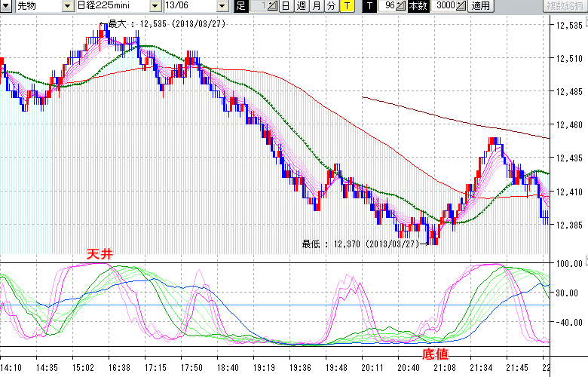Select the minute (分) timeframe button
The image size is (588, 377).
(331, 6)
